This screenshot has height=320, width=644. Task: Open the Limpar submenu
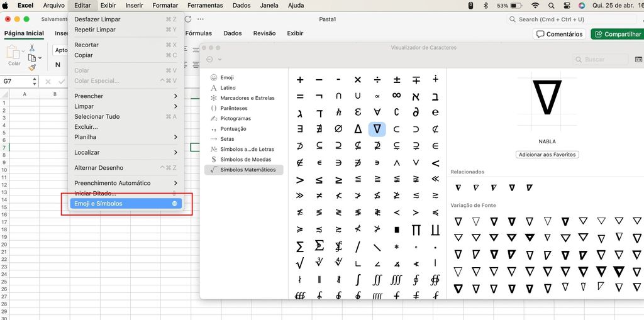click(x=126, y=106)
